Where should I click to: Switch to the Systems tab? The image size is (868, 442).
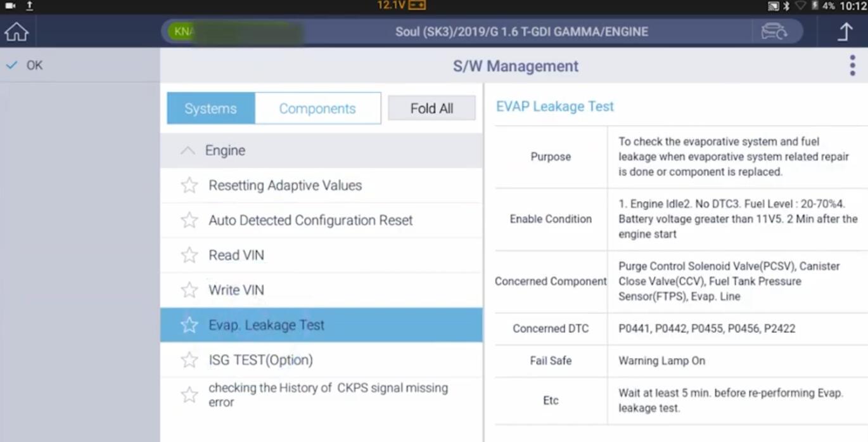[211, 108]
